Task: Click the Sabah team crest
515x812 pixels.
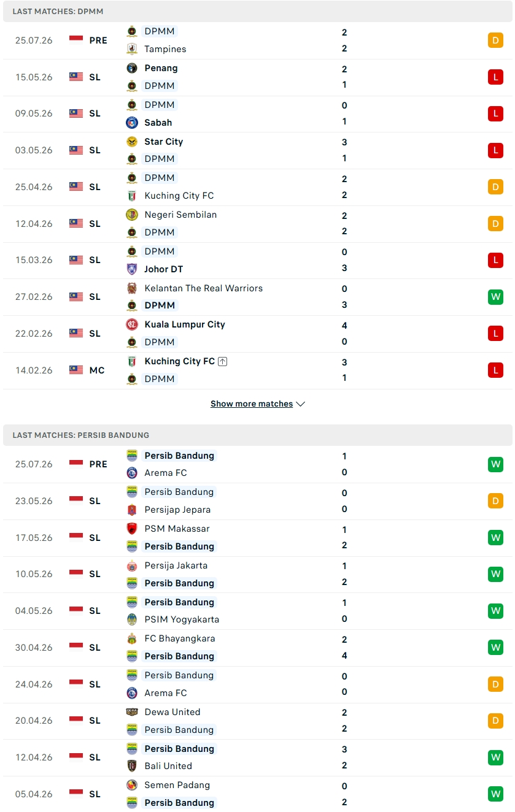Action: coord(132,123)
